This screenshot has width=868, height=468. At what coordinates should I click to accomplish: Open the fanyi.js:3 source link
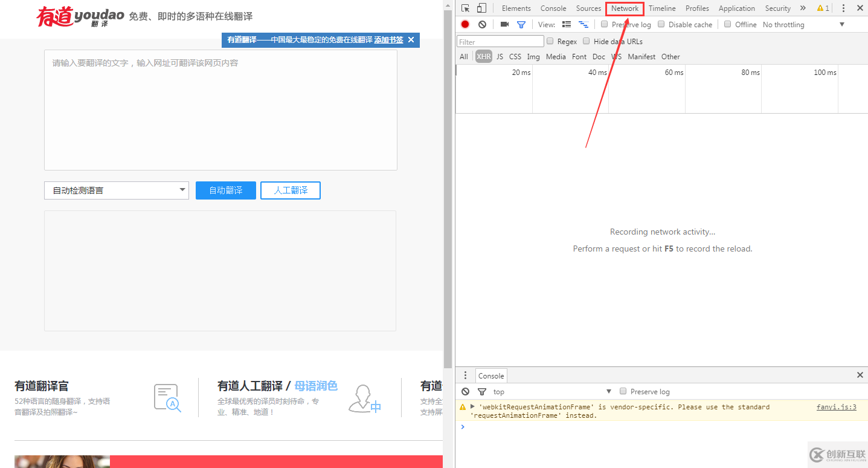coord(837,407)
